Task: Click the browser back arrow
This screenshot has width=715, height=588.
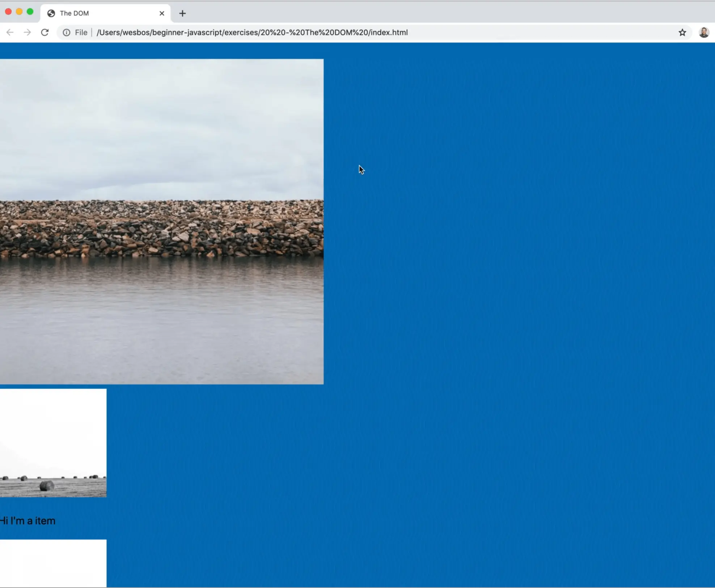Action: click(10, 33)
